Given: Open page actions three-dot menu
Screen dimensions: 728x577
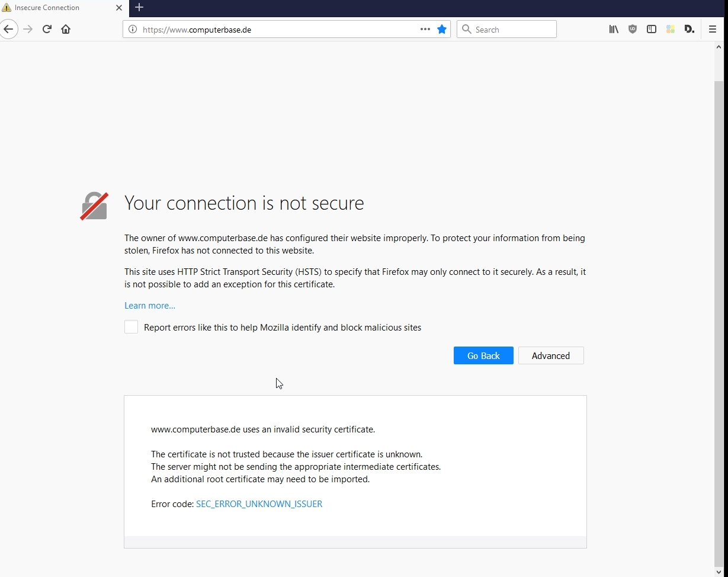Looking at the screenshot, I should tap(425, 29).
